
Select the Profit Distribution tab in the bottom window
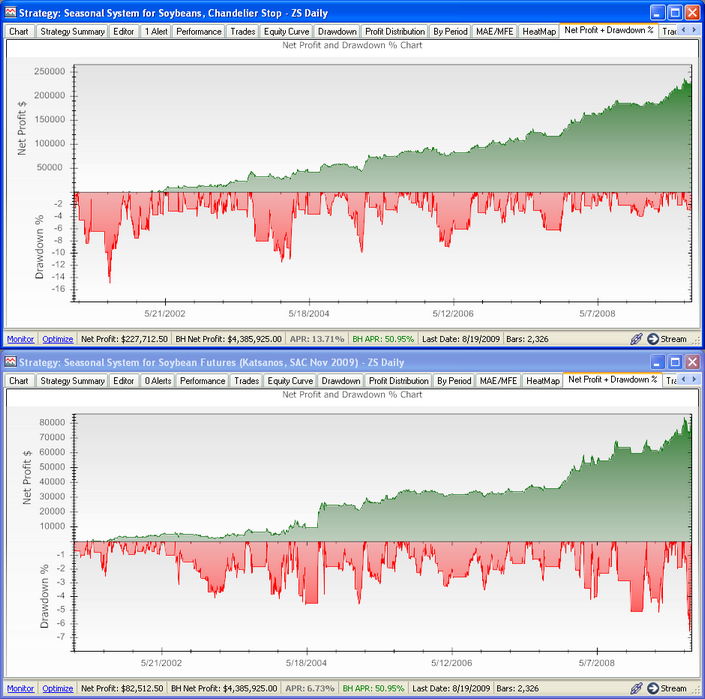(395, 380)
